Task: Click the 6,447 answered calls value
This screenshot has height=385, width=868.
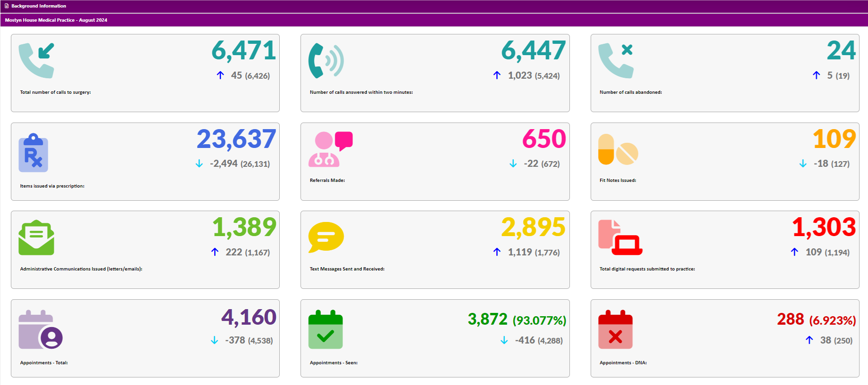Action: tap(534, 50)
